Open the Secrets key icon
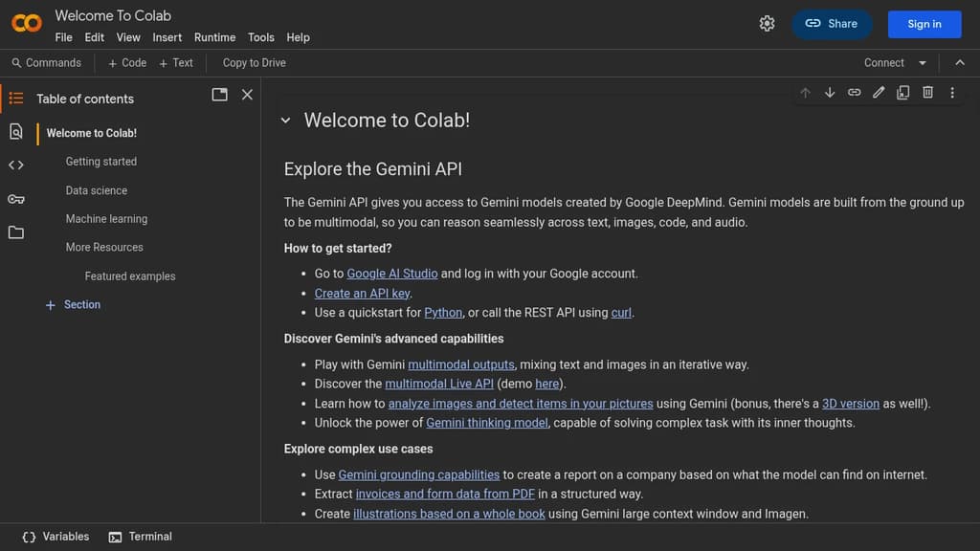Viewport: 980px width, 551px height. point(16,199)
